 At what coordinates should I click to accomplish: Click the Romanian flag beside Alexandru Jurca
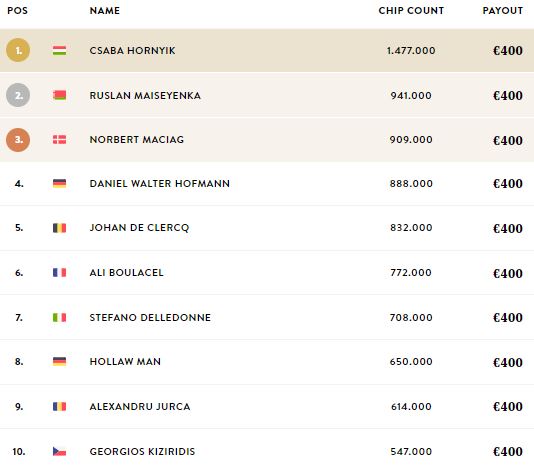click(x=60, y=406)
